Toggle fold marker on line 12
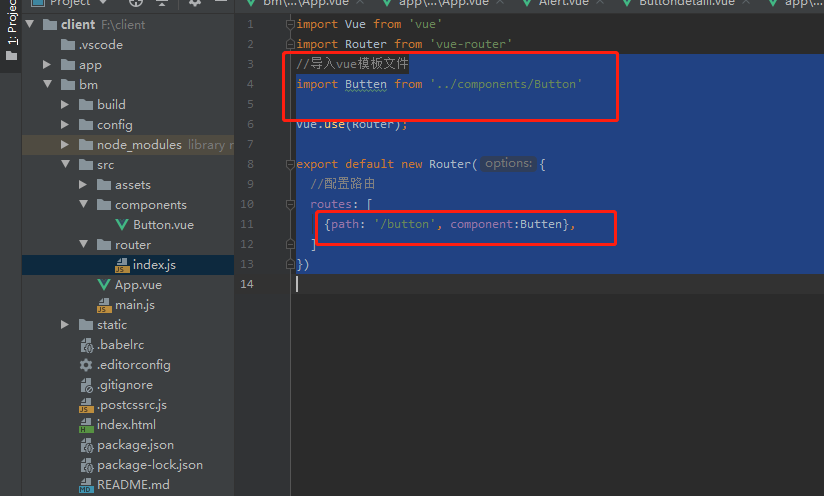The image size is (824, 496). point(290,244)
